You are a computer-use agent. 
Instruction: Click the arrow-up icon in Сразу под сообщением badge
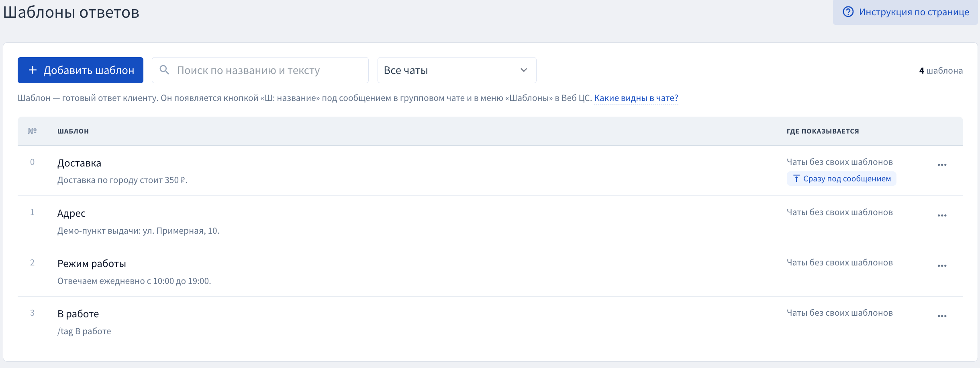pyautogui.click(x=796, y=179)
